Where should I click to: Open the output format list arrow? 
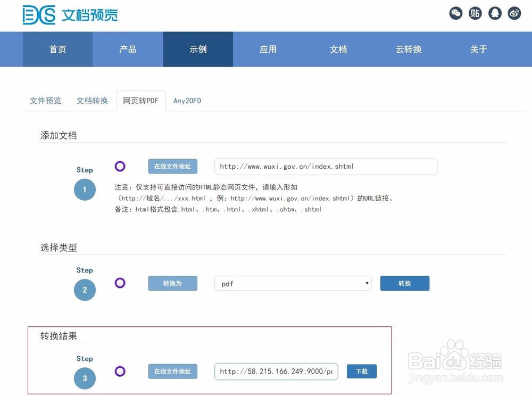(367, 283)
